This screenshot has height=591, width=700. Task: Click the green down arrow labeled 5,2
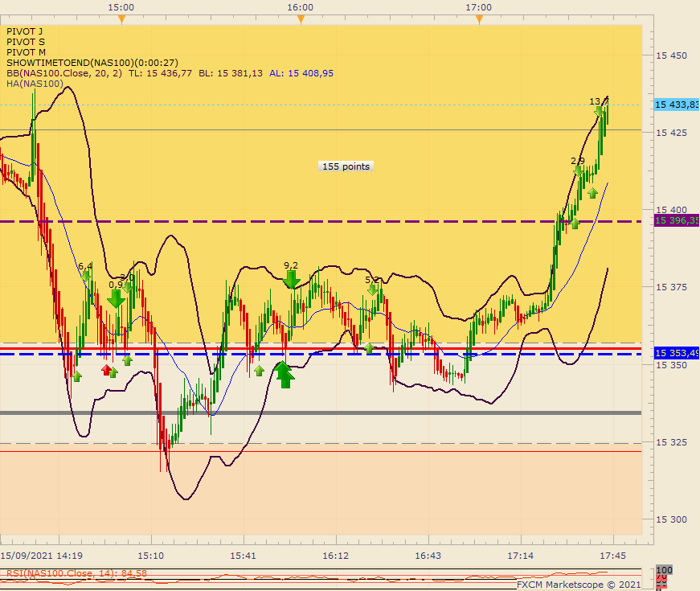click(372, 290)
